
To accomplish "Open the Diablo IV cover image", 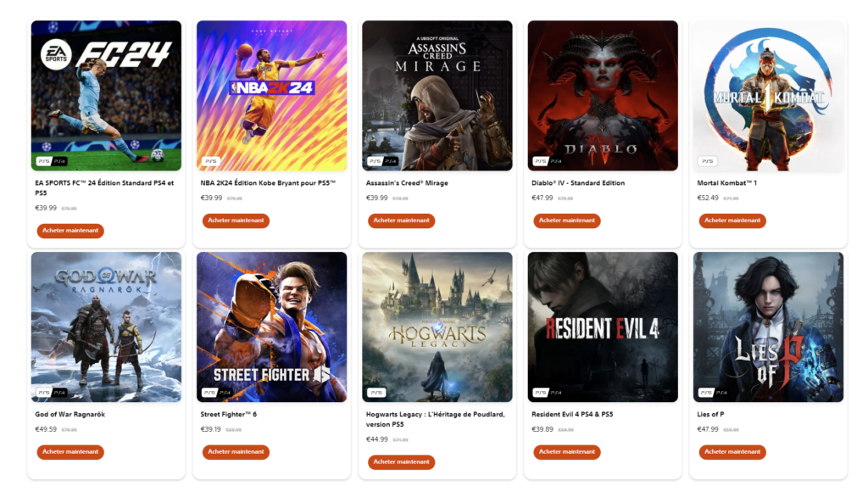I will (603, 95).
